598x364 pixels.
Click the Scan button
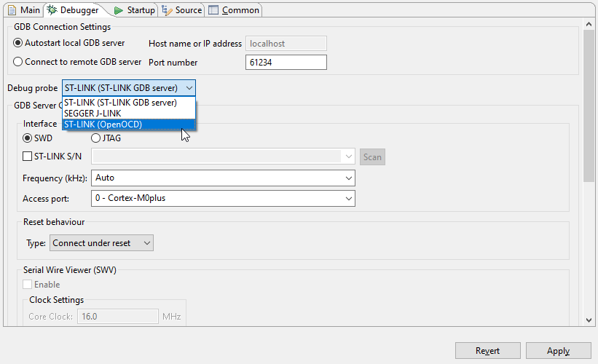tap(372, 157)
